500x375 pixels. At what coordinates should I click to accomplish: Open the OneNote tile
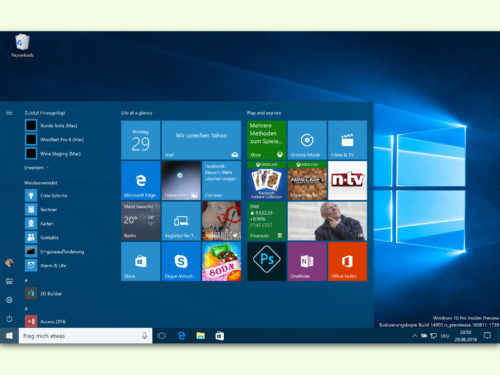pyautogui.click(x=307, y=261)
